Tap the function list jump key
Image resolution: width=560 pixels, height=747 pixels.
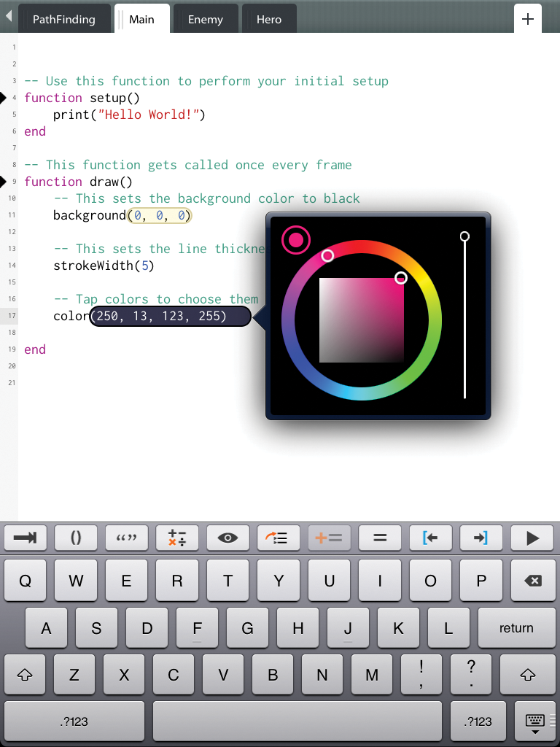(279, 538)
